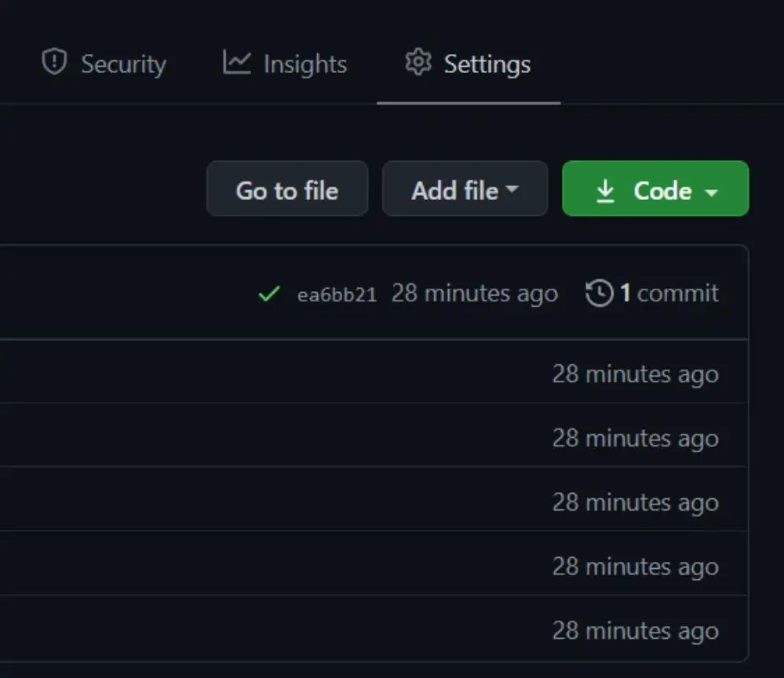Select the Settings tab
The width and height of the screenshot is (784, 678).
pos(468,63)
